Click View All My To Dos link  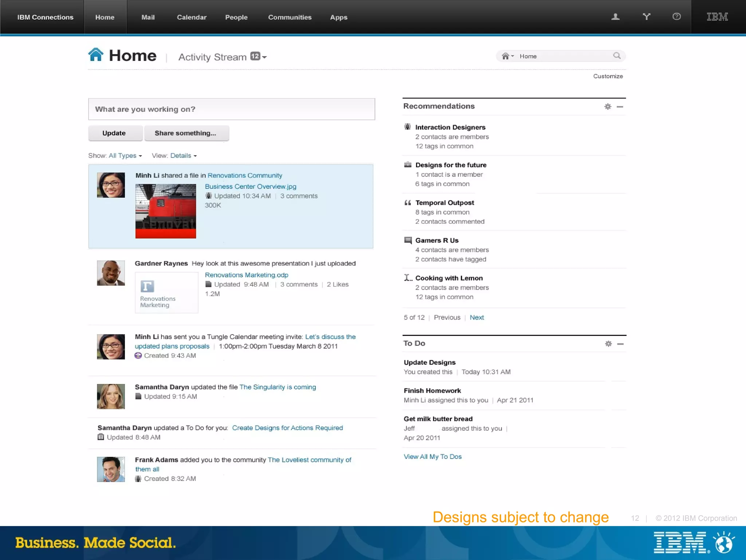pos(433,457)
